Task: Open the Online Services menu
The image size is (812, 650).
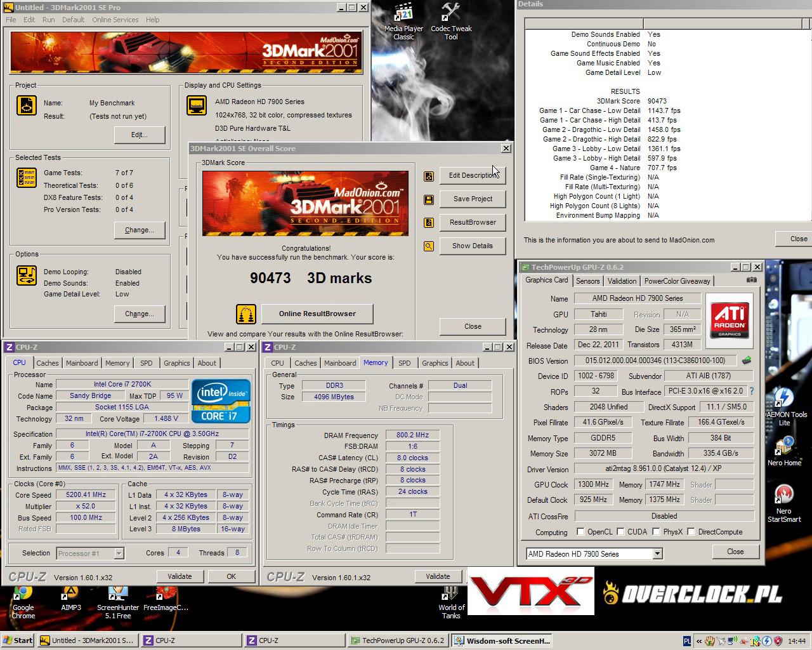Action: coord(115,20)
